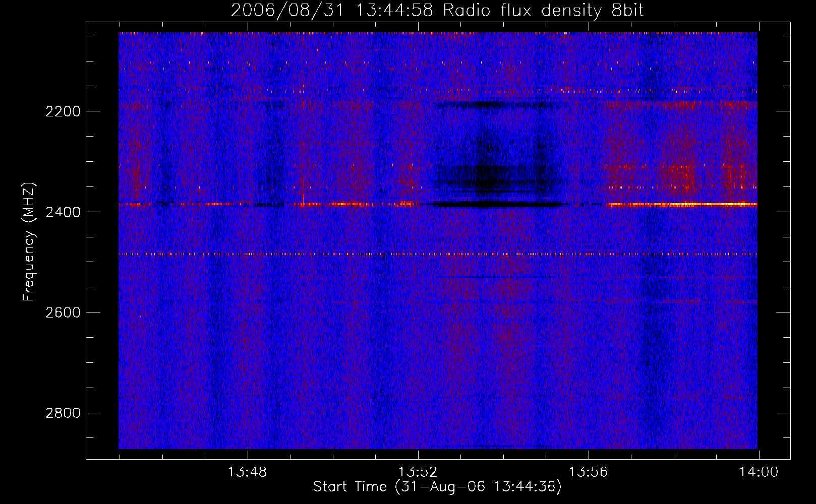The image size is (816, 504).
Task: Click the 'Start Time (31-Aug-06 13:44:36)' x-axis label
Action: tap(437, 487)
